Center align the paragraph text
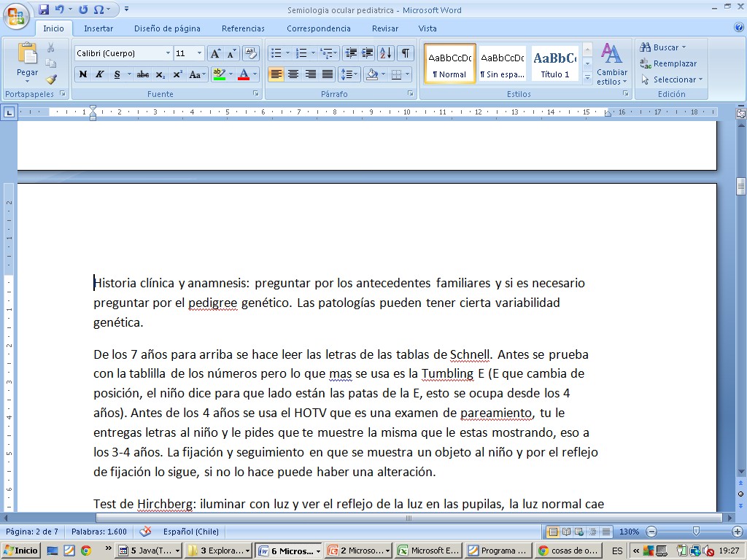747x560 pixels. 293,74
